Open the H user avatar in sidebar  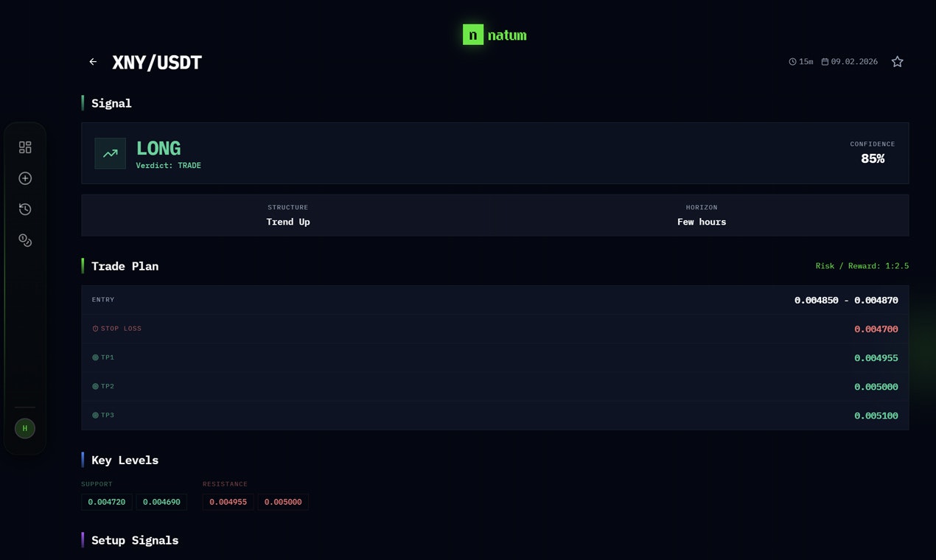(24, 428)
